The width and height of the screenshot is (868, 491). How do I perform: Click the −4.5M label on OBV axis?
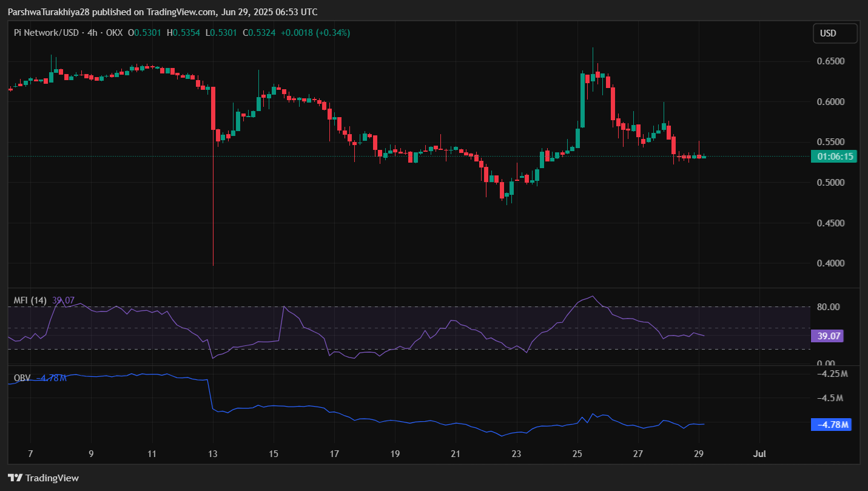coord(830,398)
